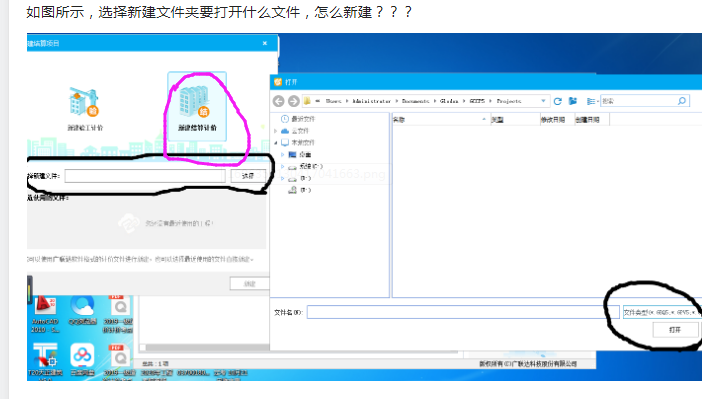Image resolution: width=717 pixels, height=399 pixels.
Task: Expand the Desktop tree node
Action: click(283, 154)
